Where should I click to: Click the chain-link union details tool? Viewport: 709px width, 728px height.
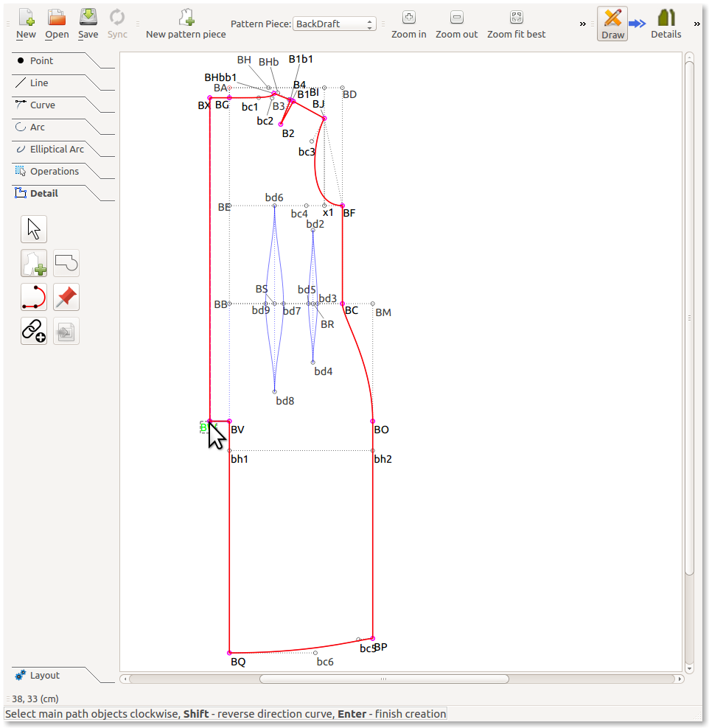click(34, 331)
